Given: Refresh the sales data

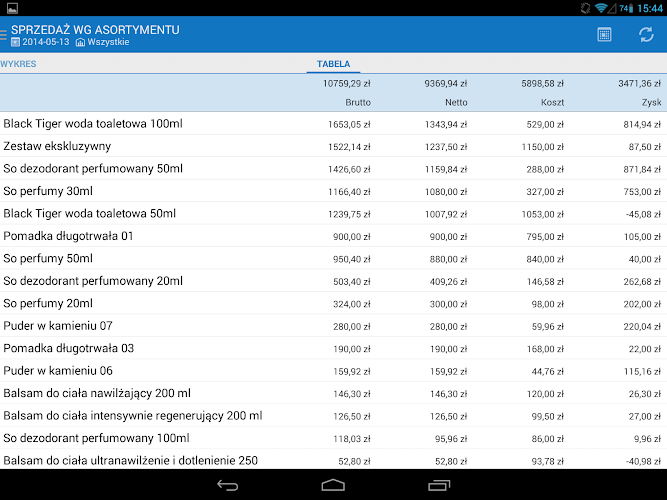Looking at the screenshot, I should point(646,34).
